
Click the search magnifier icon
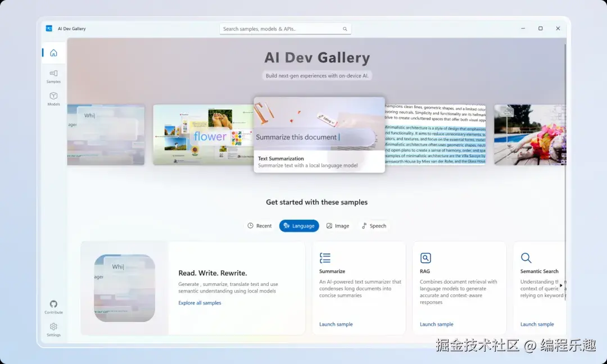pyautogui.click(x=345, y=29)
